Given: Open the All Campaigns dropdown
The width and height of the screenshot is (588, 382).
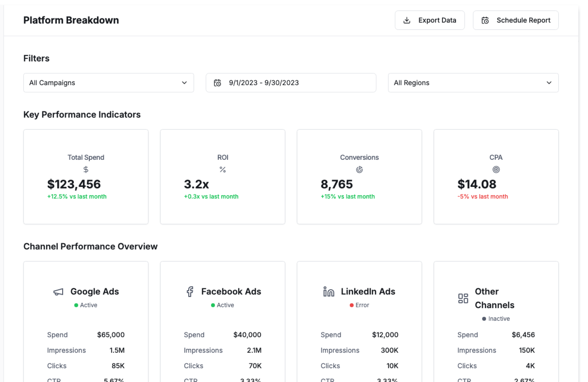Looking at the screenshot, I should (x=108, y=83).
